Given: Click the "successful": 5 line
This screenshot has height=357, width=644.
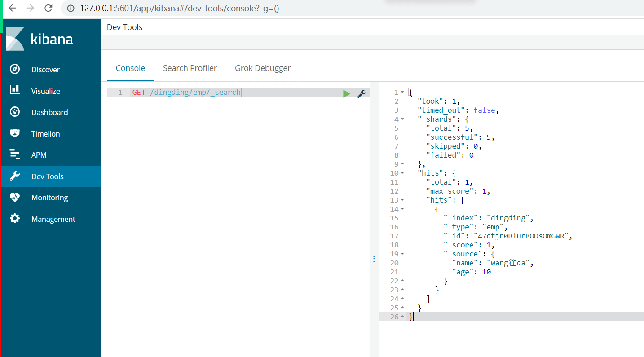Looking at the screenshot, I should click(460, 137).
